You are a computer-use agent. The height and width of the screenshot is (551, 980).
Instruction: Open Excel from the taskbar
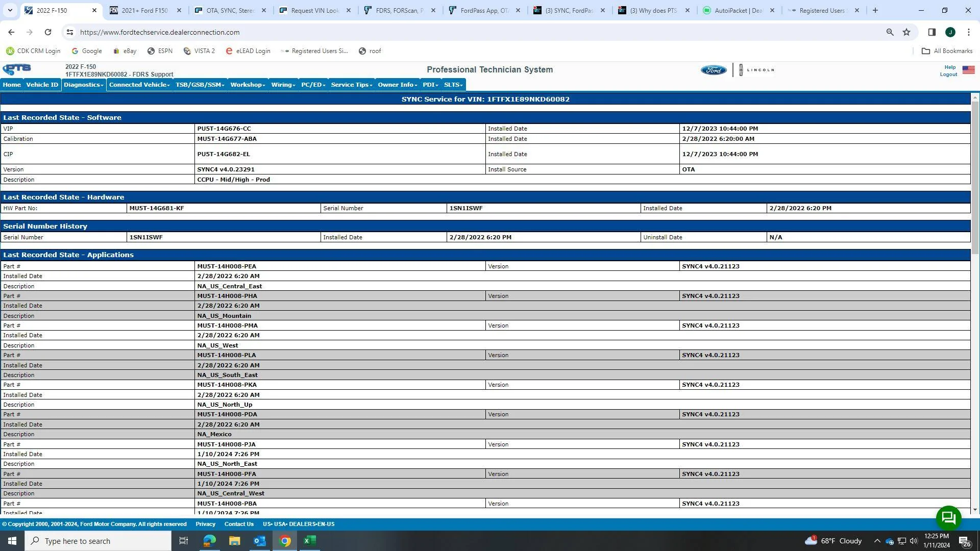310,541
